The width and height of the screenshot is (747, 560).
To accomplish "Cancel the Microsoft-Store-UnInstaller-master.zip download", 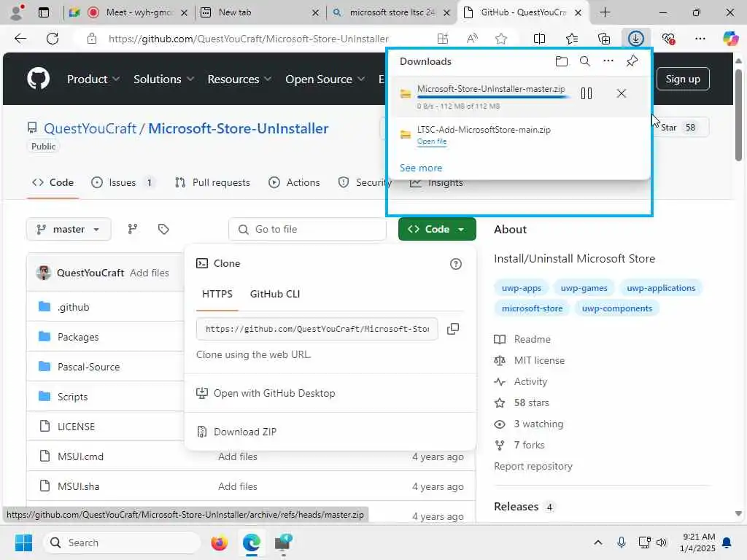I will click(622, 93).
